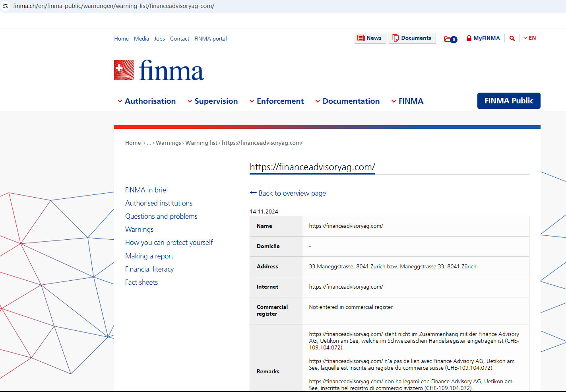Click the Internet row label
The height and width of the screenshot is (392, 566).
click(267, 287)
